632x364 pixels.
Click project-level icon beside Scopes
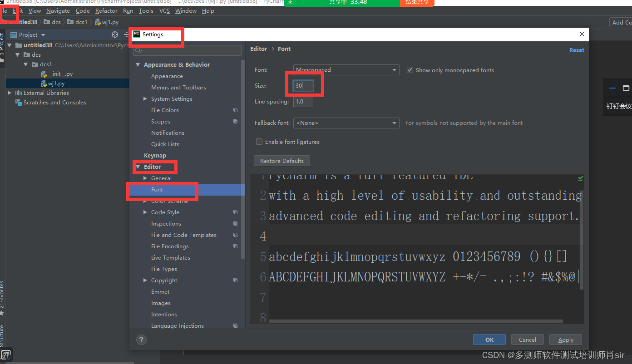(235, 122)
